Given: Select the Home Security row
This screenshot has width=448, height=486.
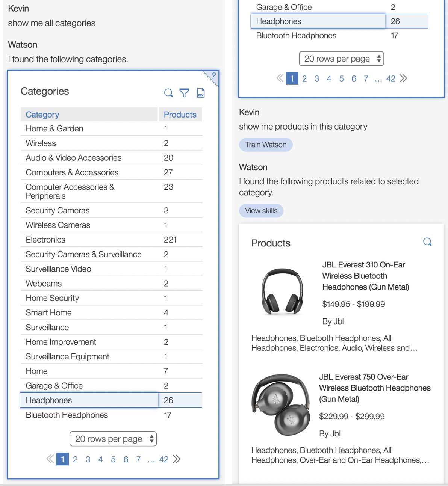Looking at the screenshot, I should click(x=112, y=298).
